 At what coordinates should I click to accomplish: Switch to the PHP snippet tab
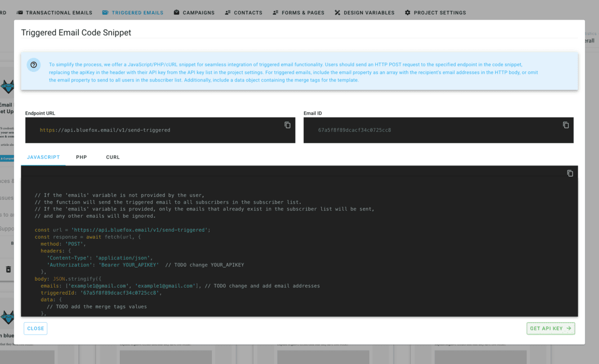(81, 157)
